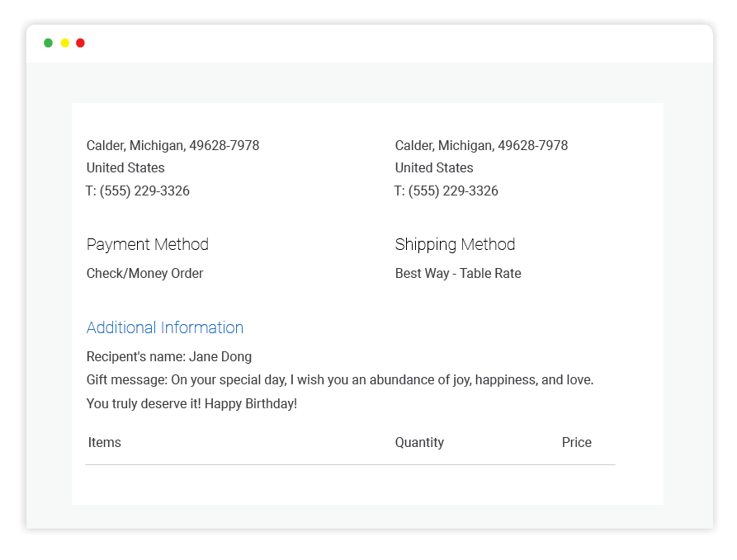Screen dimensions: 737x560
Task: Click the Best Way - Table Rate text
Action: (x=458, y=273)
